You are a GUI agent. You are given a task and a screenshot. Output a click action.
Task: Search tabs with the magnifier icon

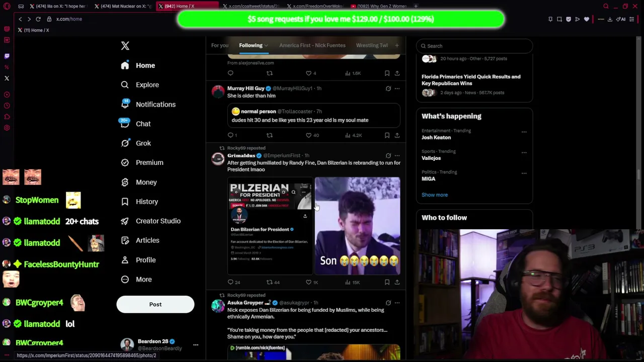[606, 7]
